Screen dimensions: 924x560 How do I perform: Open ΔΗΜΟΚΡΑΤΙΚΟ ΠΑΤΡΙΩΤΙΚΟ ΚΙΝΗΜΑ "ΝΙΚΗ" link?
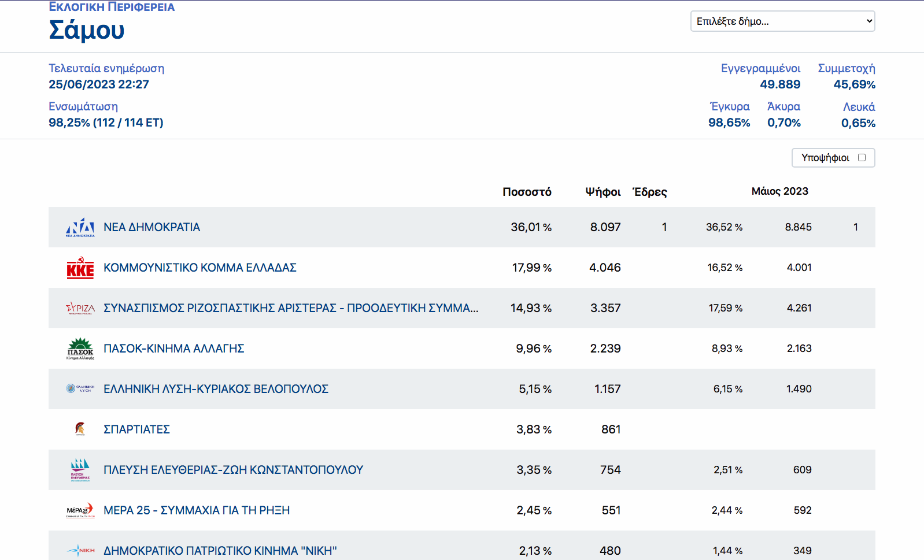pyautogui.click(x=220, y=551)
